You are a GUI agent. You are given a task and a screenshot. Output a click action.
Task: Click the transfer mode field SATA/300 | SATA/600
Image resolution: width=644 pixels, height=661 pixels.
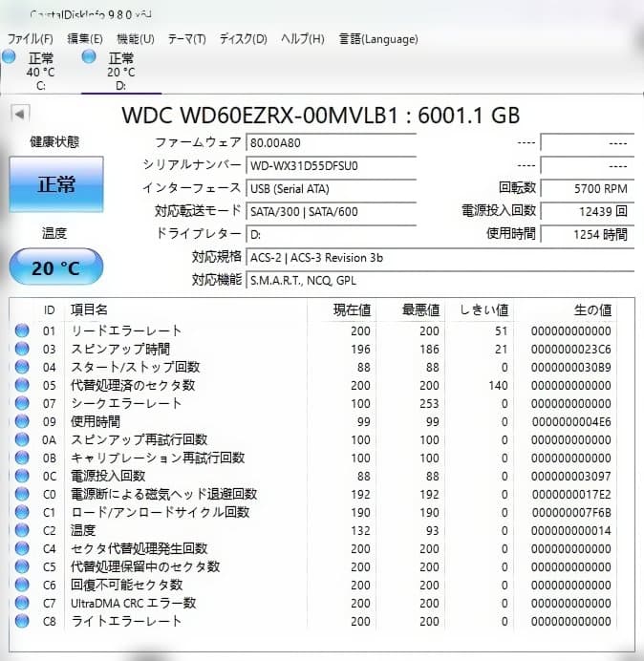tap(331, 211)
